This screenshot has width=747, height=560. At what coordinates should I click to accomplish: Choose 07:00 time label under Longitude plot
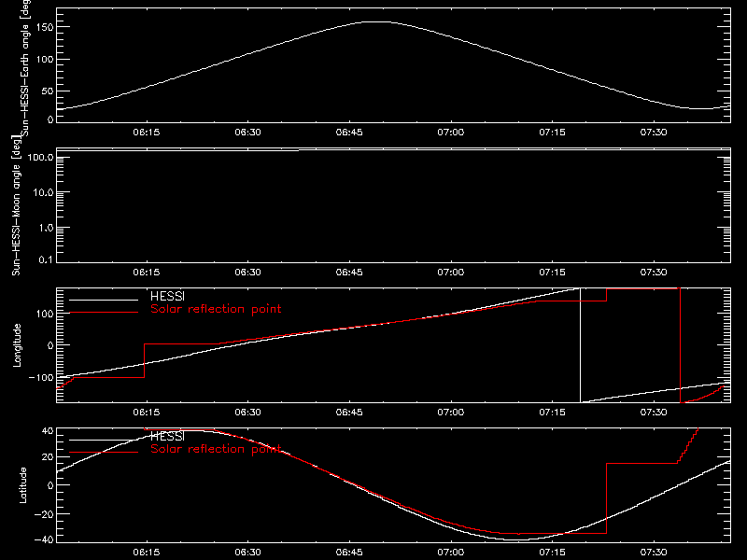click(451, 413)
